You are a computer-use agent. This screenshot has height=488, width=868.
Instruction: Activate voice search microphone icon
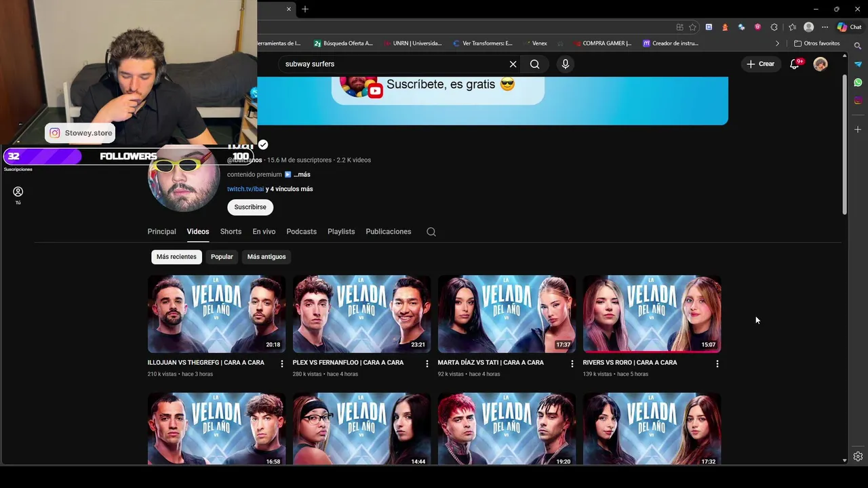pyautogui.click(x=566, y=64)
